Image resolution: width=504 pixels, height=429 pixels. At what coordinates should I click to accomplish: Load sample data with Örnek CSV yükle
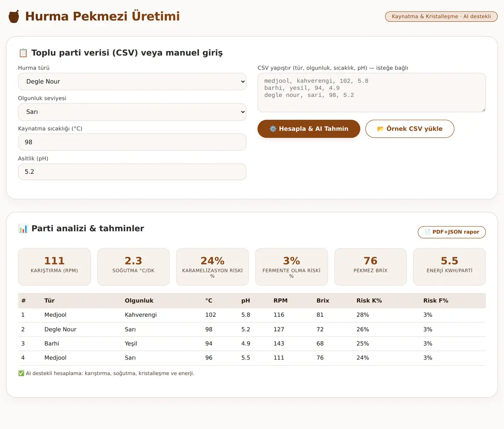[410, 129]
